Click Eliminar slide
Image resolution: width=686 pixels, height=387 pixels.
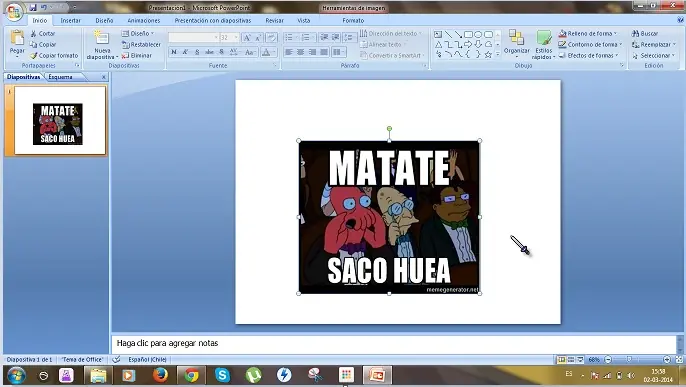click(x=137, y=56)
